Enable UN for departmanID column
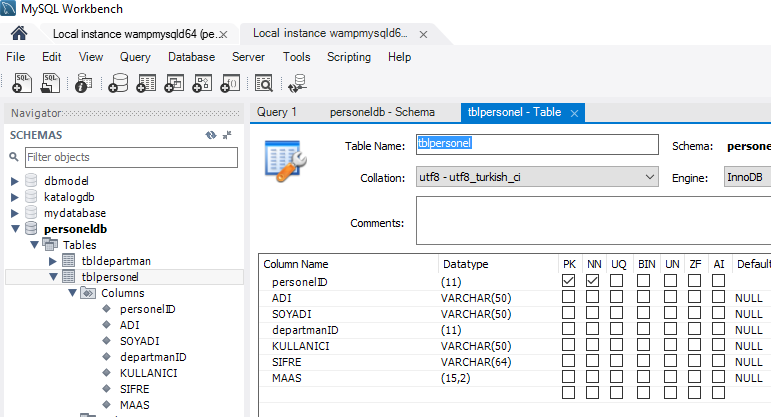This screenshot has height=417, width=771. point(670,329)
